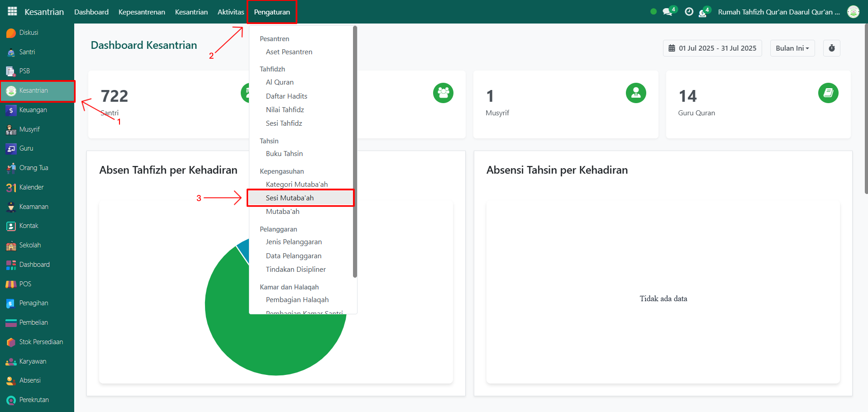
Task: Choose Nilai Tahfidz from the menu
Action: point(285,110)
